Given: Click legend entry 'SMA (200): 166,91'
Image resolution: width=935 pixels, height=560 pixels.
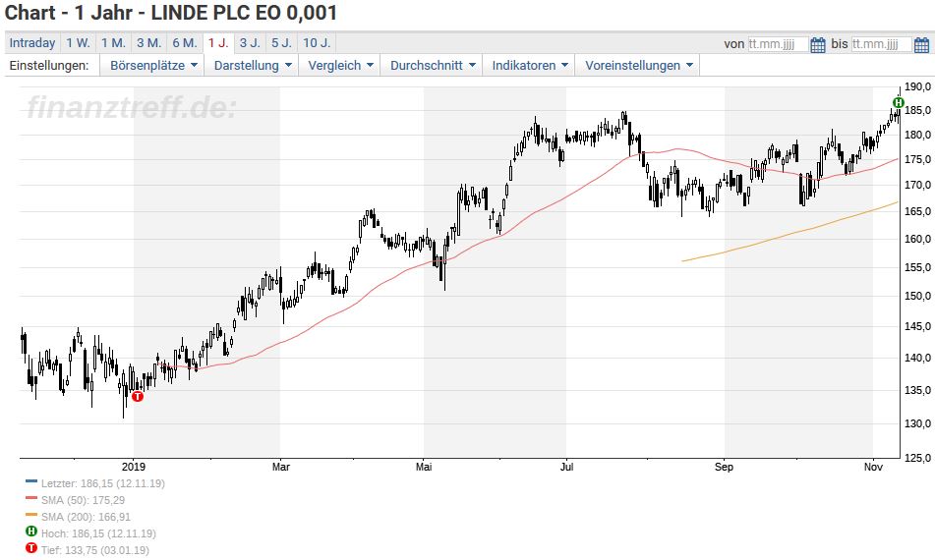Looking at the screenshot, I should pos(86,517).
